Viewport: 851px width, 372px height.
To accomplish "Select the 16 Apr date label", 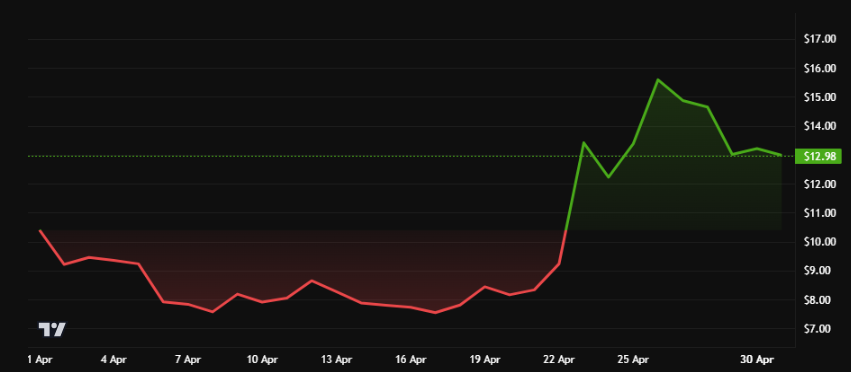I will (411, 360).
